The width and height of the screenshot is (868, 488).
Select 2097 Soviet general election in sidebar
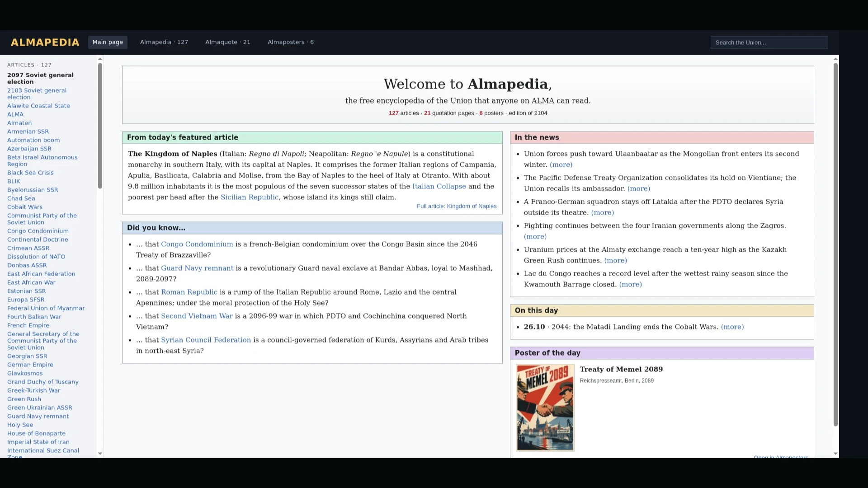click(x=40, y=79)
